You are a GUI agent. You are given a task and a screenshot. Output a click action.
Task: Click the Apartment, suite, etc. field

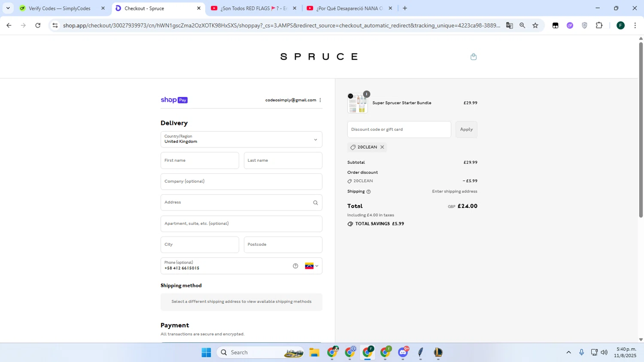pyautogui.click(x=241, y=223)
